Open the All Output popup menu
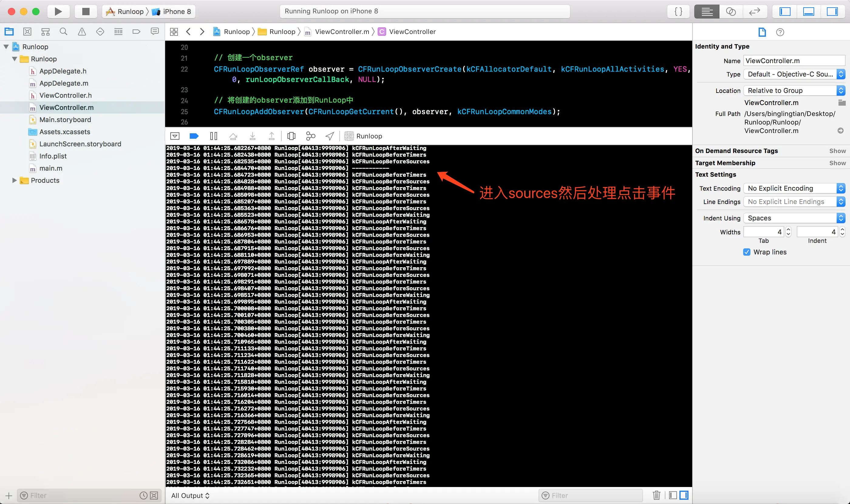The height and width of the screenshot is (504, 850). (x=190, y=495)
